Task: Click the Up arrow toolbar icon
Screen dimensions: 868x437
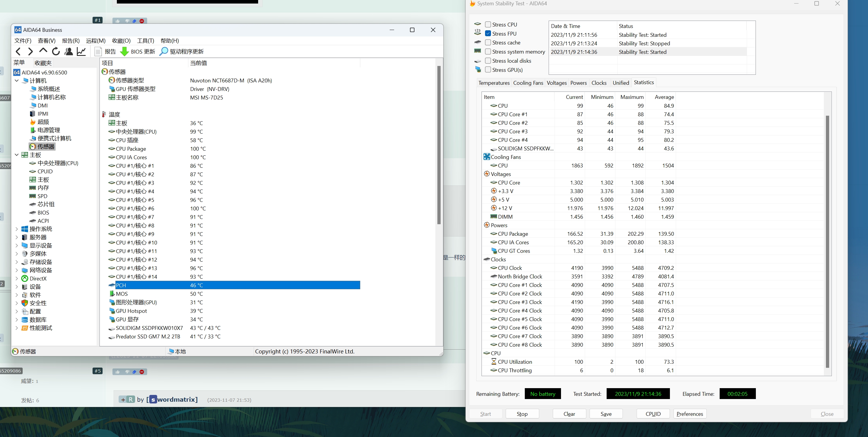Action: pyautogui.click(x=43, y=51)
